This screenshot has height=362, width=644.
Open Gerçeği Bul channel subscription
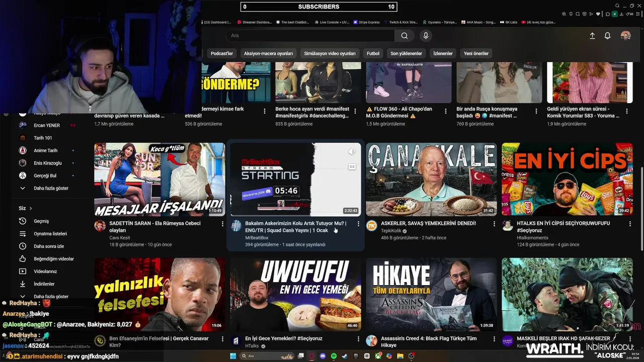pos(48,175)
